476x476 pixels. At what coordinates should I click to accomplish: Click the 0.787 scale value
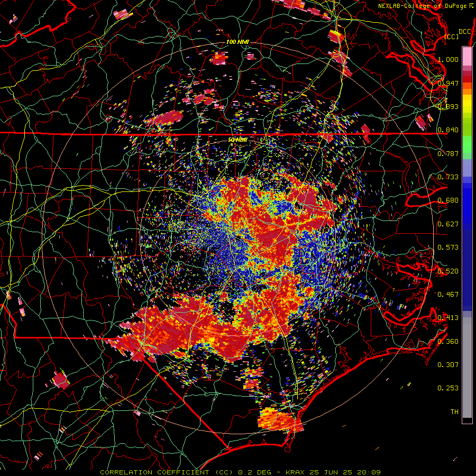[x=448, y=153]
